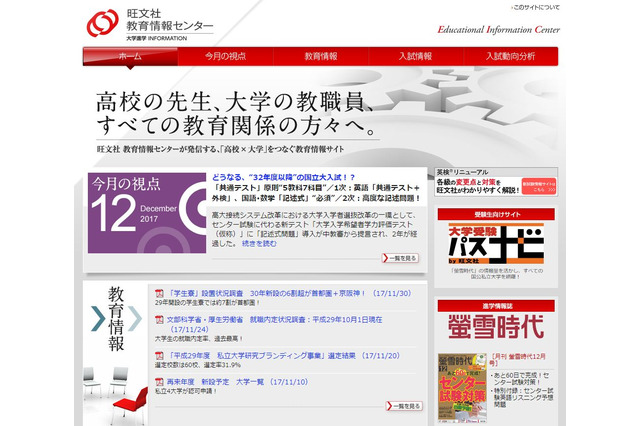Click text 29年開設の学生寮では約7割が首都圏！

[207, 303]
